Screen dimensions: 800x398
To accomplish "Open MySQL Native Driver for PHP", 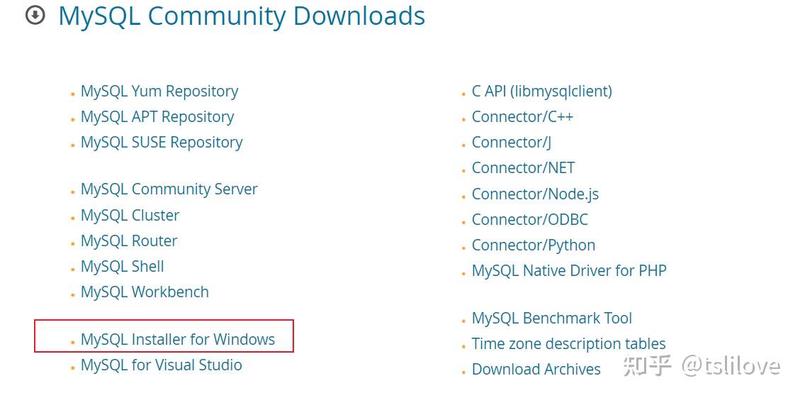I will click(x=569, y=270).
